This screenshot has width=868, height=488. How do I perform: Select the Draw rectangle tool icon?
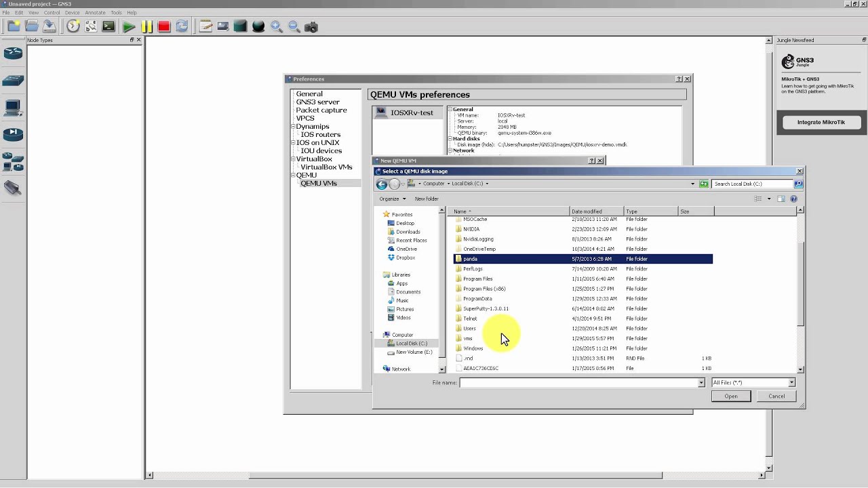[x=241, y=26]
